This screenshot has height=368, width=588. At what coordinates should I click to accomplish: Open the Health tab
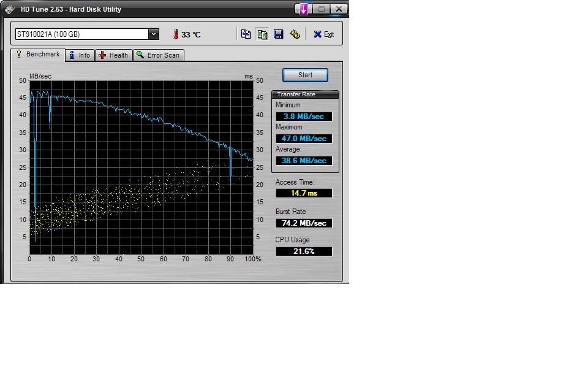tap(114, 55)
